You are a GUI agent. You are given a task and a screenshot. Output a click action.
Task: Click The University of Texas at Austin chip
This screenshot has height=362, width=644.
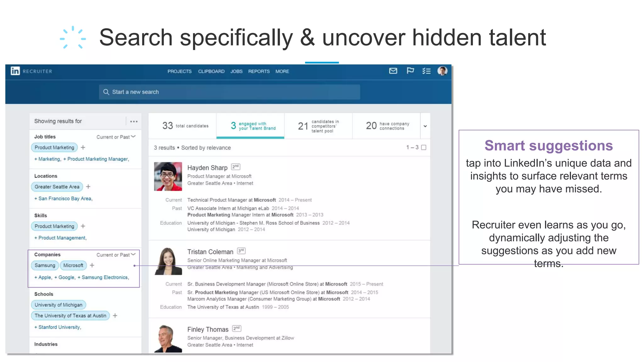[x=70, y=315]
